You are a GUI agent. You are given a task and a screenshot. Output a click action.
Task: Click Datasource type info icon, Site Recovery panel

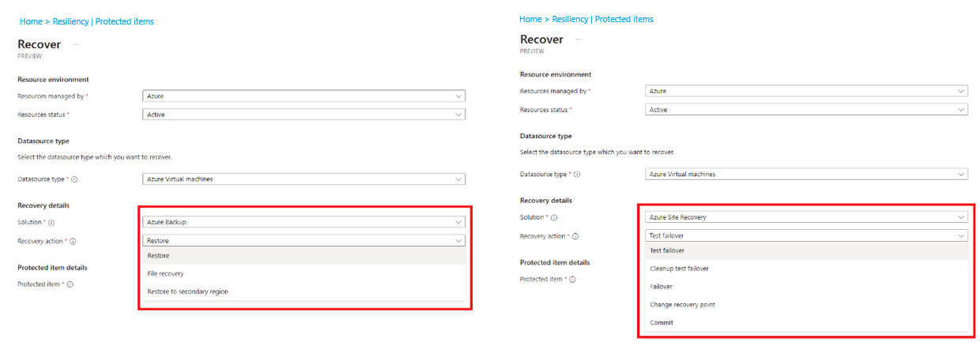coord(577,175)
